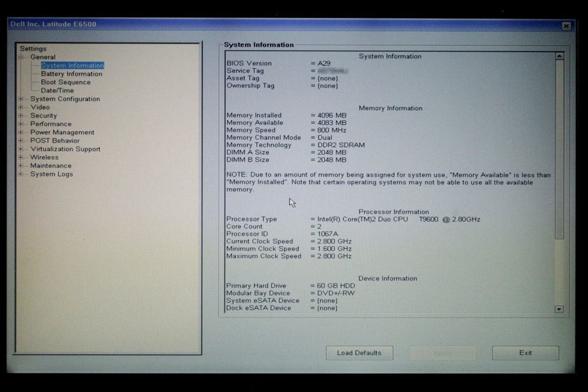This screenshot has height=392, width=588.
Task: Click the BIOS Version value A29
Action: [x=324, y=64]
